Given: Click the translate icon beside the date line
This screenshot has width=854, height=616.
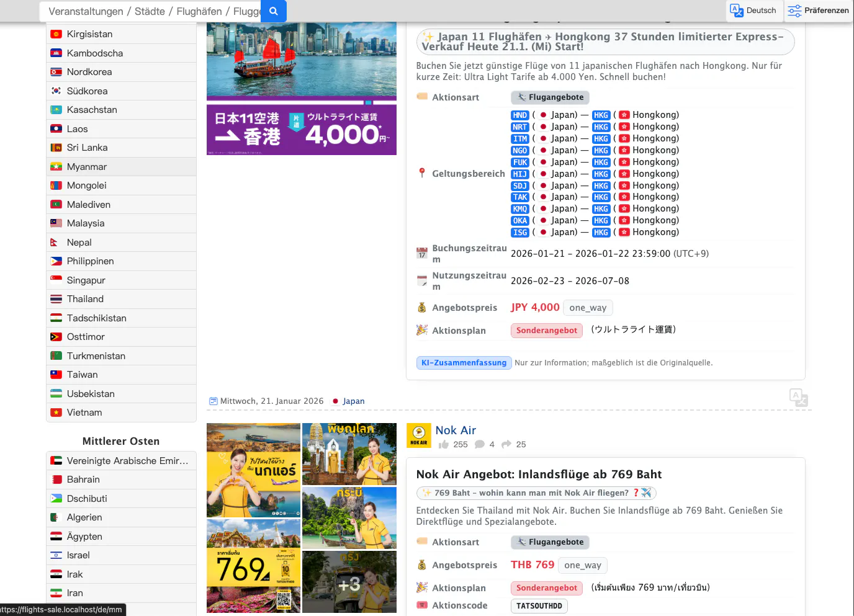Looking at the screenshot, I should coord(799,398).
